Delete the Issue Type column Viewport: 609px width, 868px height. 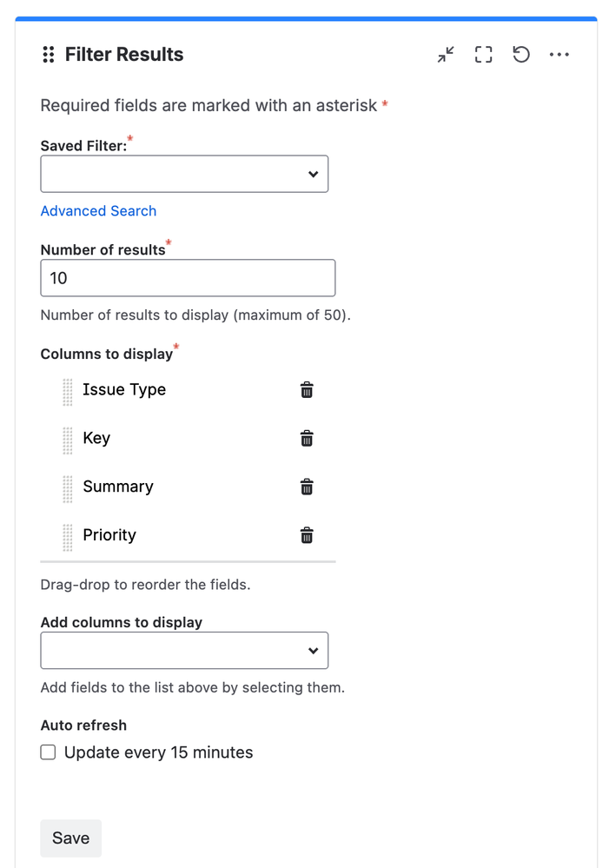pyautogui.click(x=307, y=390)
